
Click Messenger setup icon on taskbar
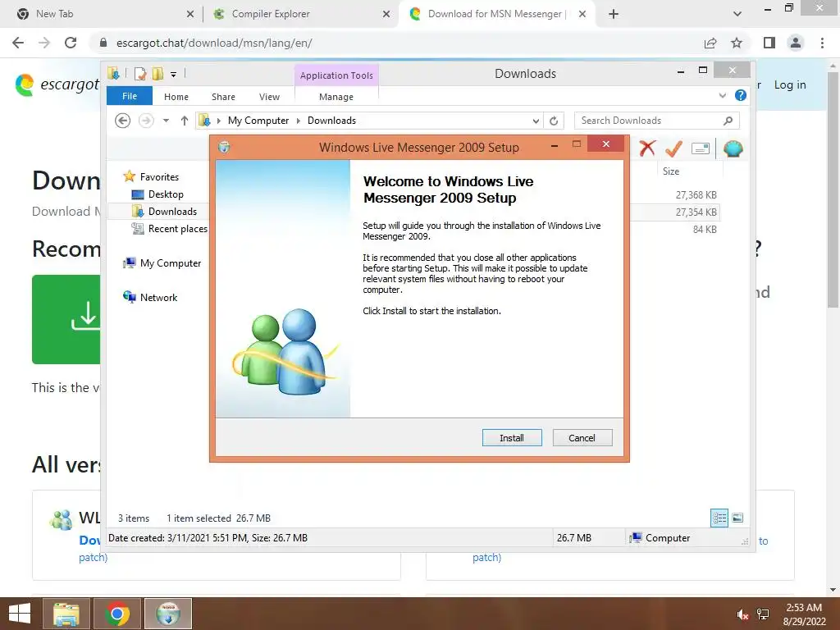tap(168, 614)
